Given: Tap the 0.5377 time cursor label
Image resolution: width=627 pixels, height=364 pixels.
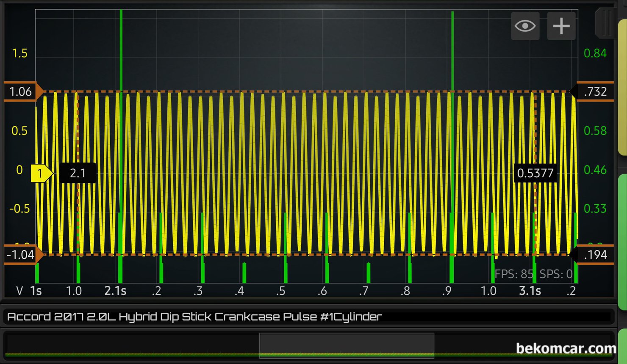Looking at the screenshot, I should (535, 173).
